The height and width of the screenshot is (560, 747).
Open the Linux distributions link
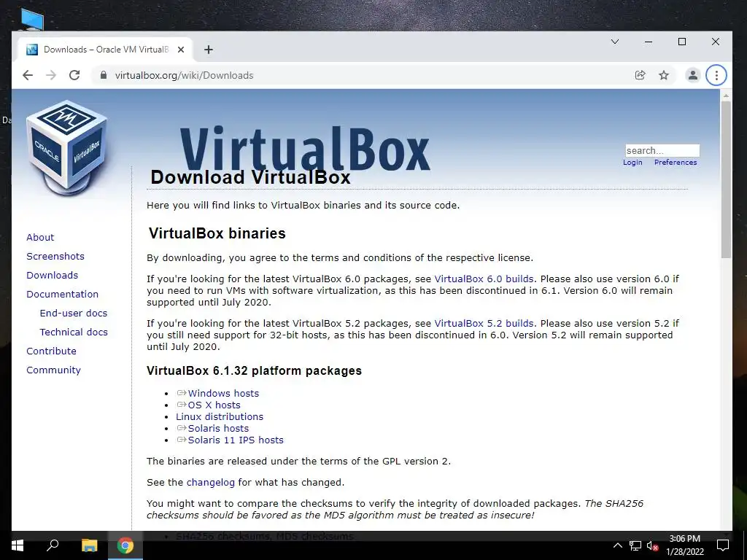pyautogui.click(x=219, y=416)
